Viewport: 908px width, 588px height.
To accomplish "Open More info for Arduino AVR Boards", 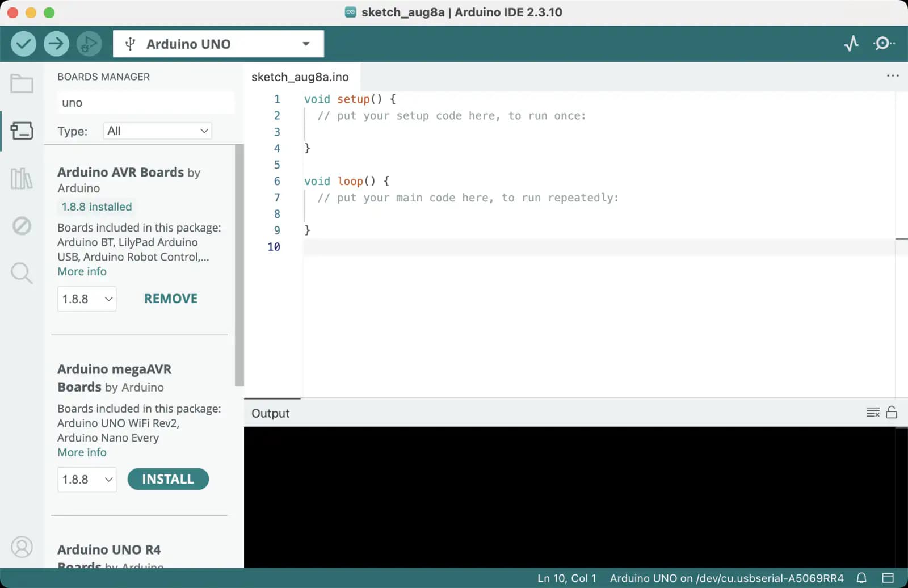I will tap(82, 271).
